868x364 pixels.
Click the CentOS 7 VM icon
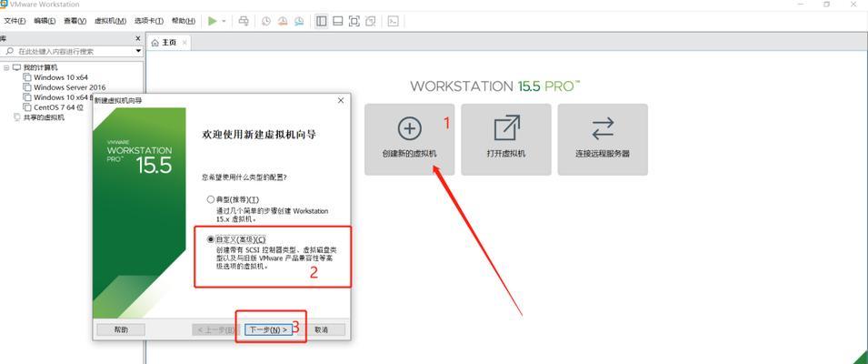tap(27, 107)
